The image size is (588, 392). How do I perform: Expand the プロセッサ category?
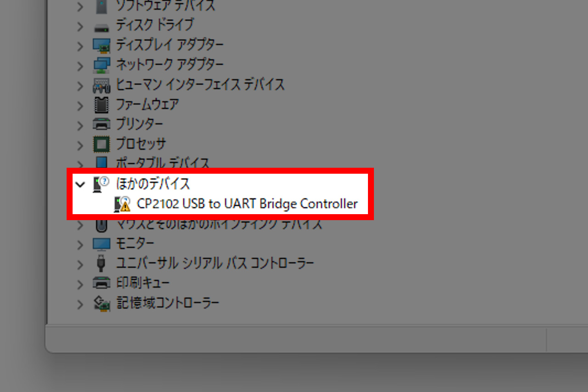click(80, 145)
